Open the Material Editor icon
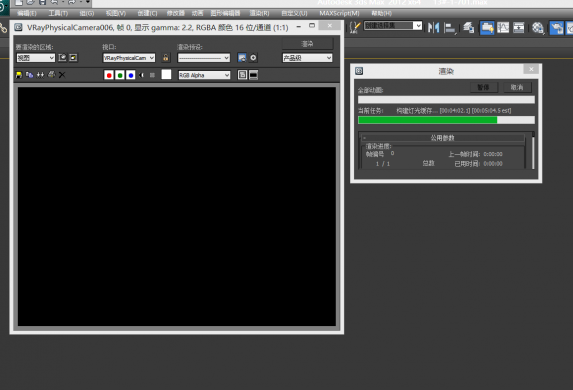 pos(537,28)
